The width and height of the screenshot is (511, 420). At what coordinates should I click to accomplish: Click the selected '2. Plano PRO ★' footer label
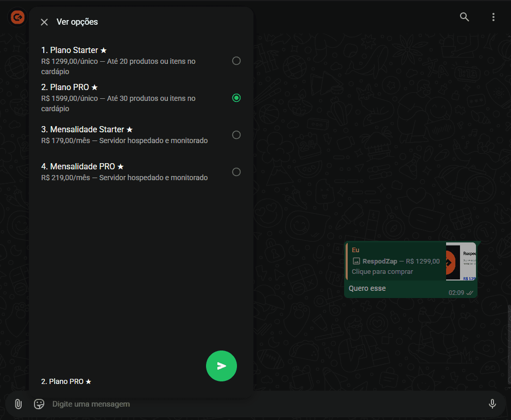66,381
